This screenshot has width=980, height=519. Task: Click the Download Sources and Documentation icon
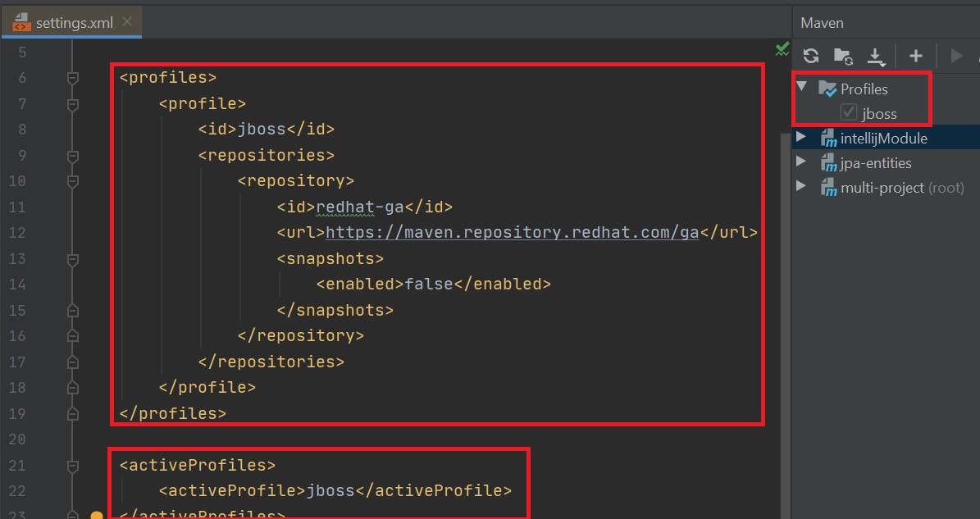point(876,57)
